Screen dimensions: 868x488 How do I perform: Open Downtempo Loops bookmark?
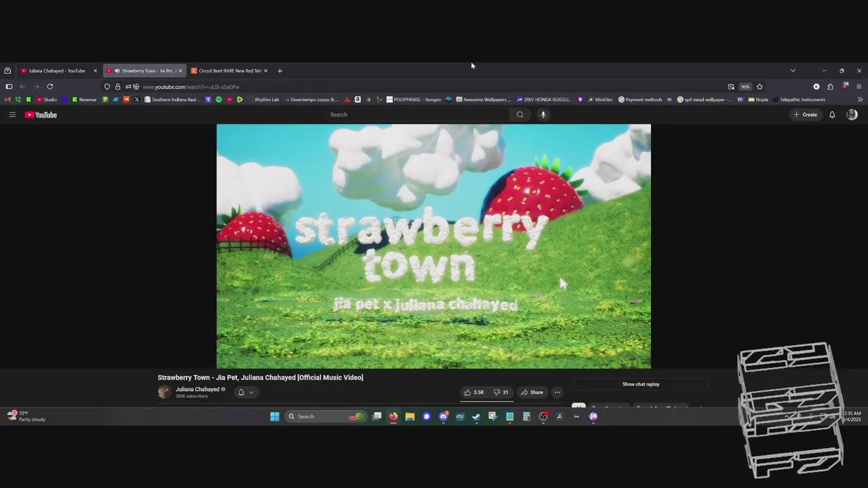click(311, 100)
